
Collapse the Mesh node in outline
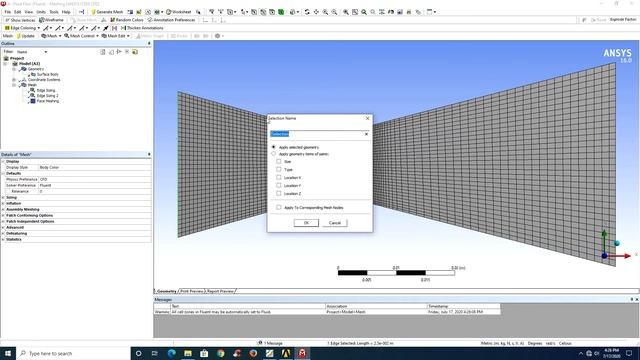point(14,85)
